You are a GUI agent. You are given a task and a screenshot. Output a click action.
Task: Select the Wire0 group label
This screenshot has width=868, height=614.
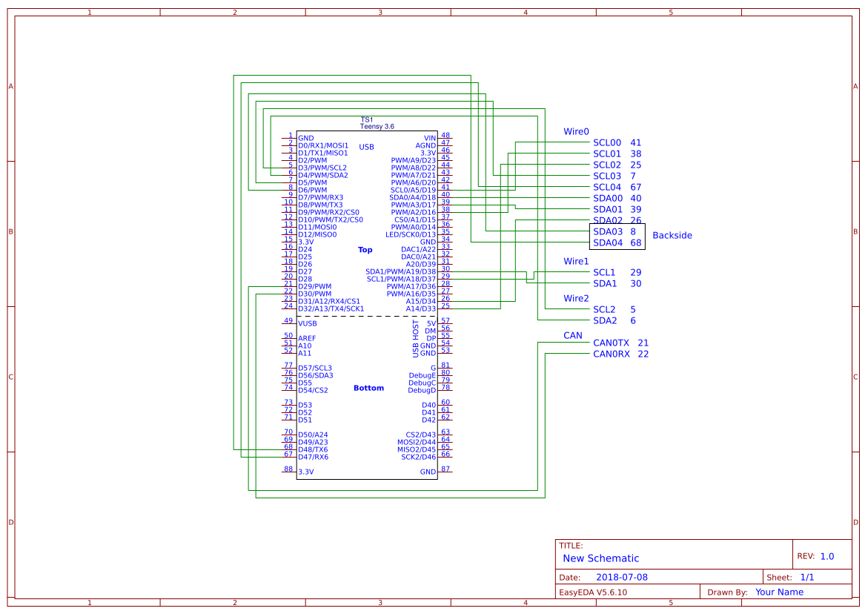(576, 132)
